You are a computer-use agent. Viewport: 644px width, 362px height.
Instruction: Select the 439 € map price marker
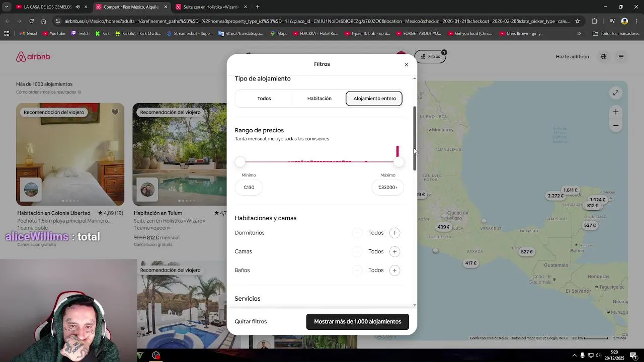443,227
